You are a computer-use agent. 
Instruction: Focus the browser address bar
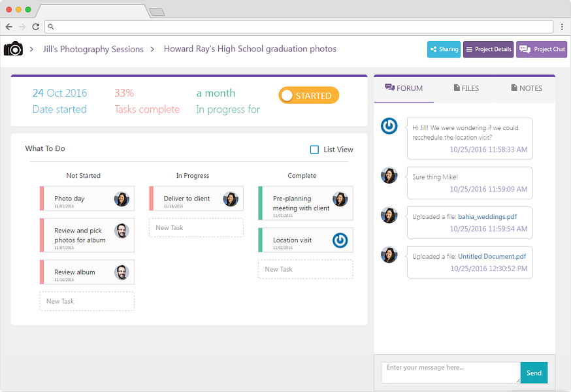(x=299, y=27)
